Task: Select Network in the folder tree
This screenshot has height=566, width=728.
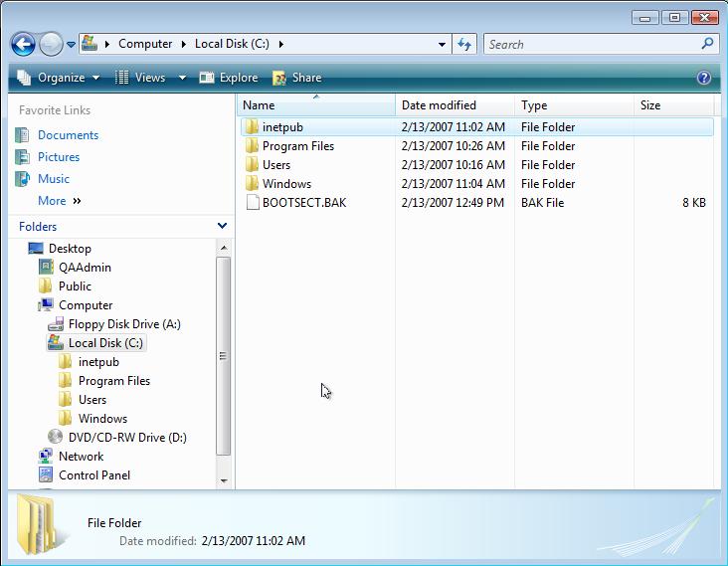Action: pos(81,457)
